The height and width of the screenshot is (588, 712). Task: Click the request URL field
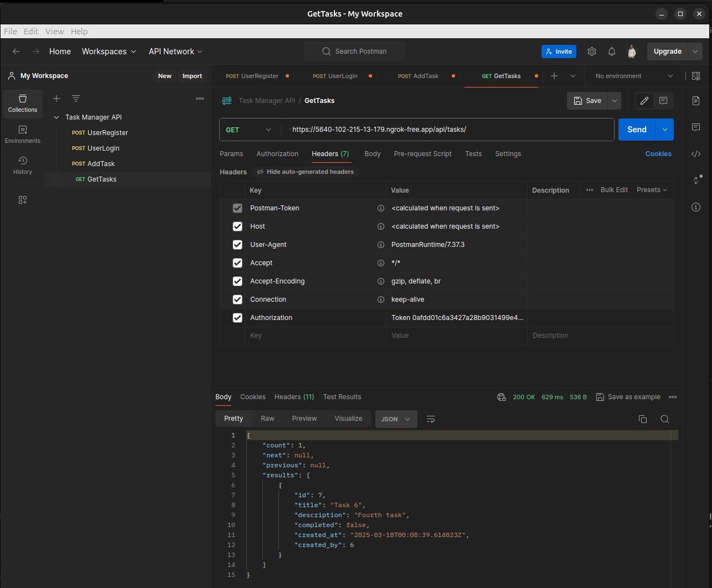(x=447, y=130)
